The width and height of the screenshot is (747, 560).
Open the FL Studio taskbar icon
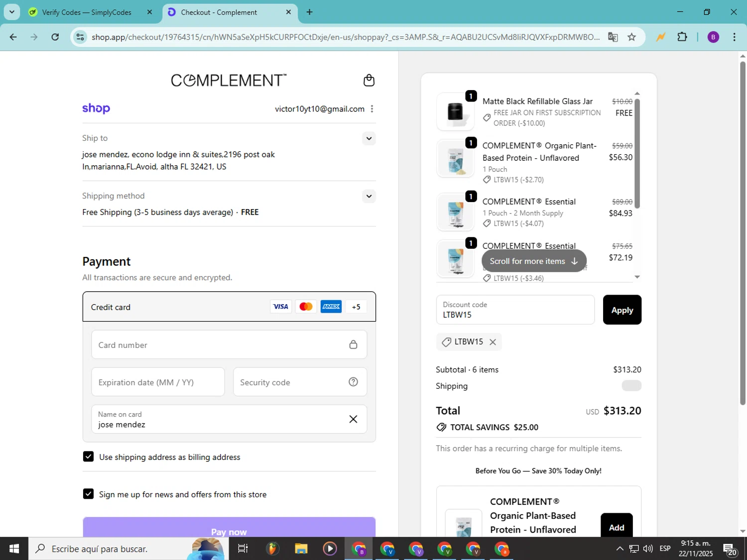coord(272,549)
